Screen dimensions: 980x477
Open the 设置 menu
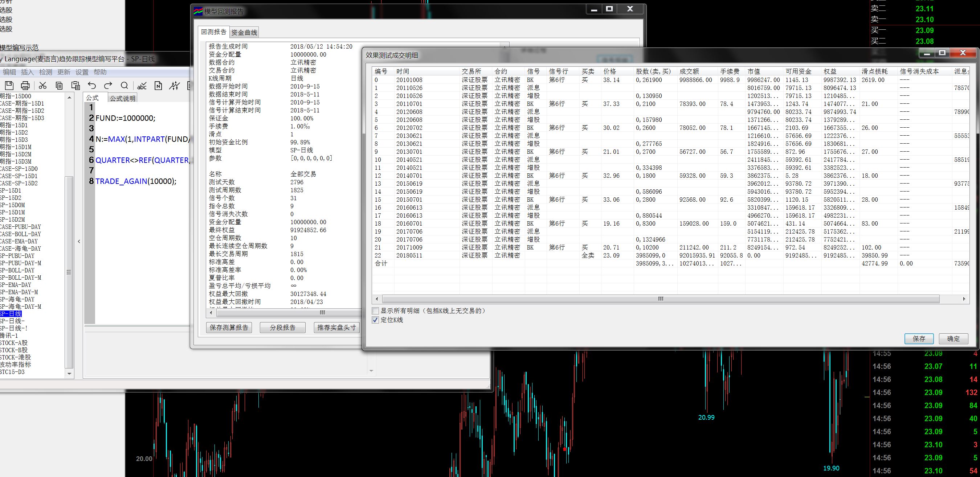coord(82,72)
